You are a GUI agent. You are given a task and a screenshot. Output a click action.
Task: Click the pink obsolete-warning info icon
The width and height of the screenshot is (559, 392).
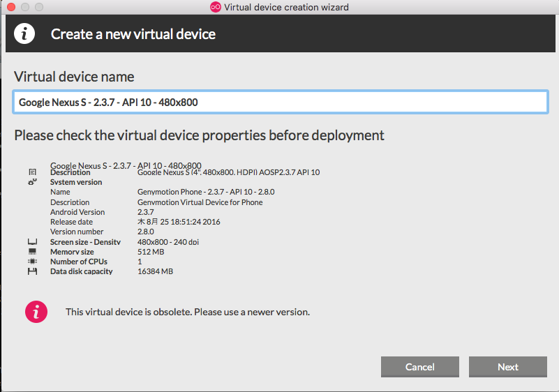tap(36, 312)
